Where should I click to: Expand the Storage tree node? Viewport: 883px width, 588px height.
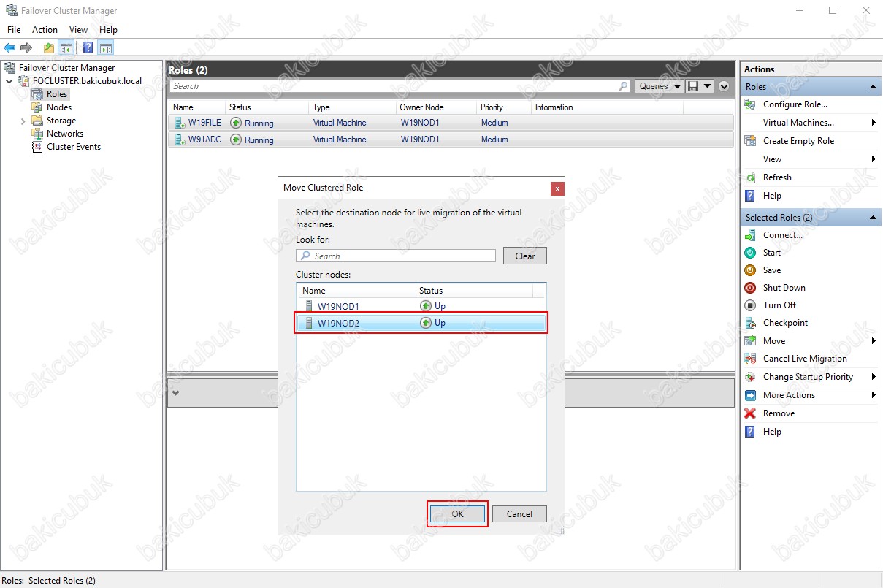23,121
